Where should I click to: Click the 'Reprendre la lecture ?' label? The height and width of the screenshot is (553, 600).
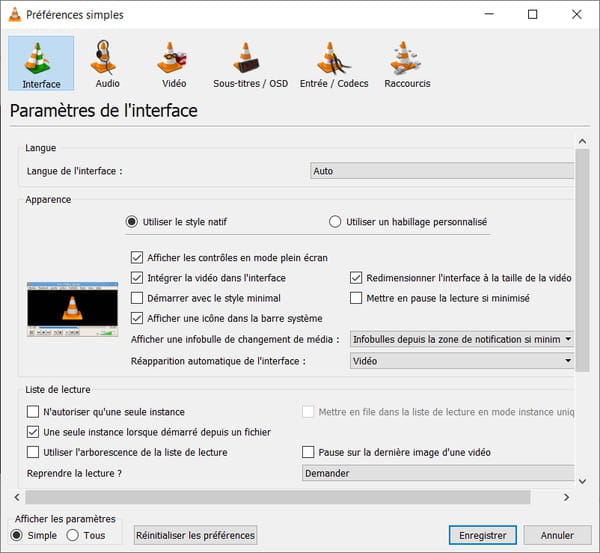[74, 473]
